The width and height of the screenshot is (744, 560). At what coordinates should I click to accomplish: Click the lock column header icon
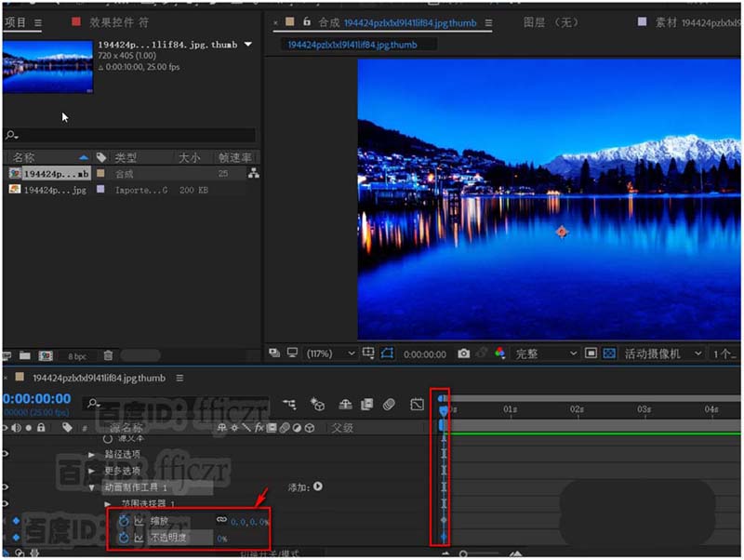[x=41, y=428]
